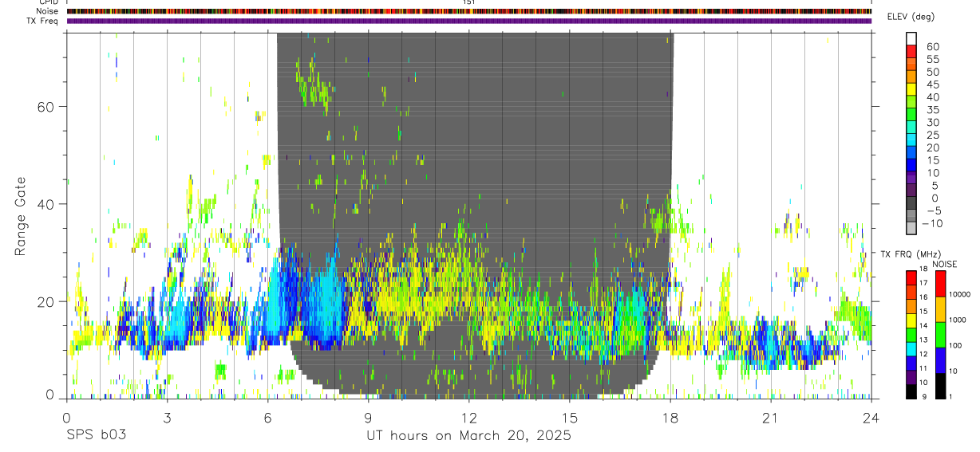The image size is (980, 452).
Task: Click the 'NOISE' legend title
Action: pyautogui.click(x=944, y=264)
